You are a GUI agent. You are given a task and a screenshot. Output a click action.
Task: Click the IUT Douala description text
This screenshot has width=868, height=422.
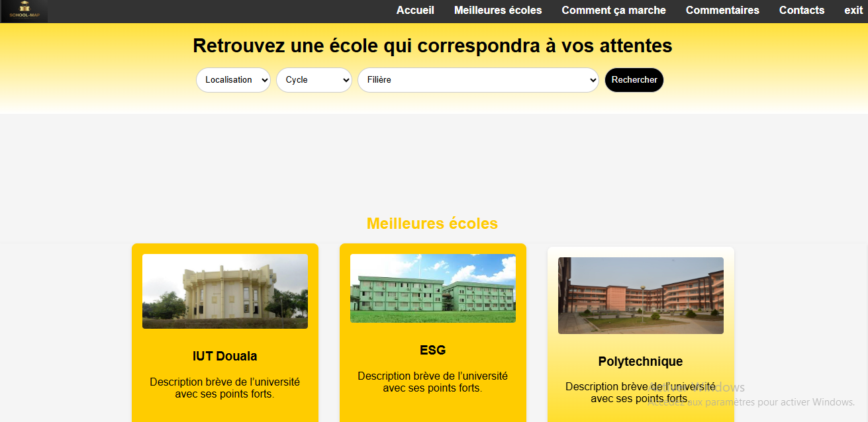point(225,388)
